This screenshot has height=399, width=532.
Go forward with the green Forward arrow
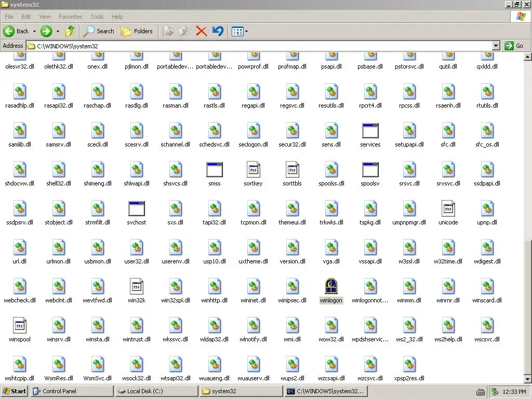pos(46,31)
